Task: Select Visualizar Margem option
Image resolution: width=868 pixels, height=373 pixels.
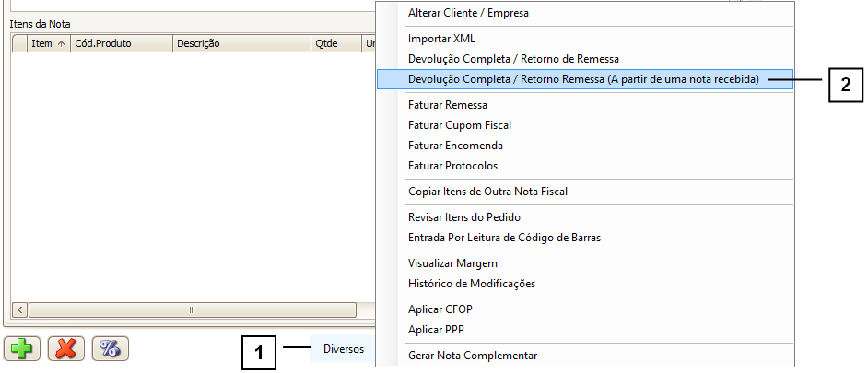Action: (x=452, y=263)
